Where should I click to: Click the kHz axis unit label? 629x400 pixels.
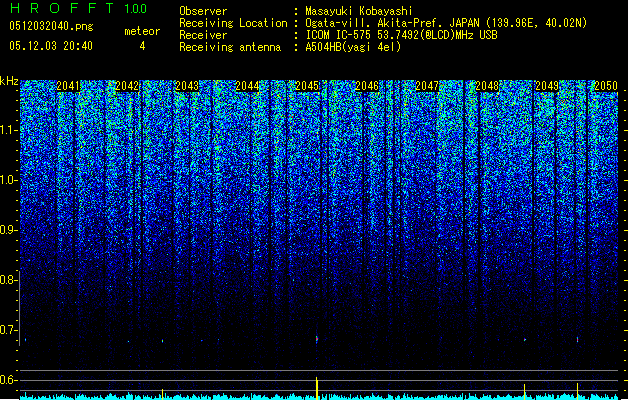click(9, 81)
